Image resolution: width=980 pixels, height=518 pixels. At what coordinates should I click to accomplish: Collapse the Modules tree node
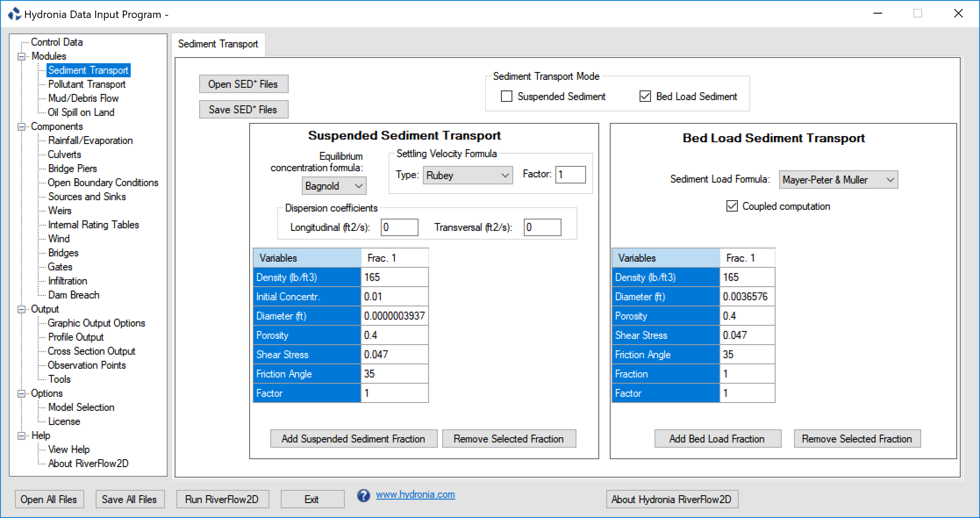tap(21, 56)
